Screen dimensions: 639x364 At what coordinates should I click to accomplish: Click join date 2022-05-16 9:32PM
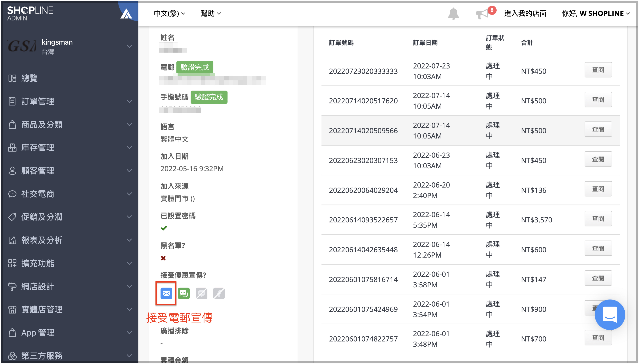point(192,169)
